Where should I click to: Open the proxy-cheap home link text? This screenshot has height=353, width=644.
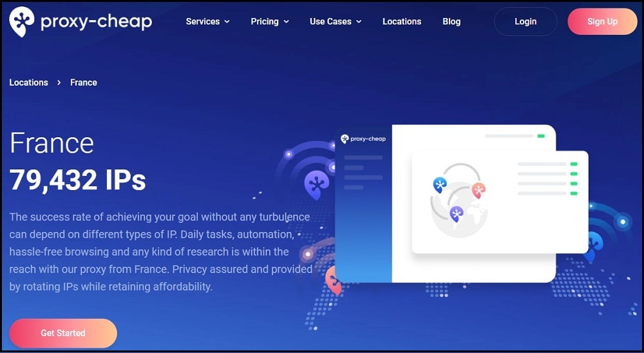point(96,22)
